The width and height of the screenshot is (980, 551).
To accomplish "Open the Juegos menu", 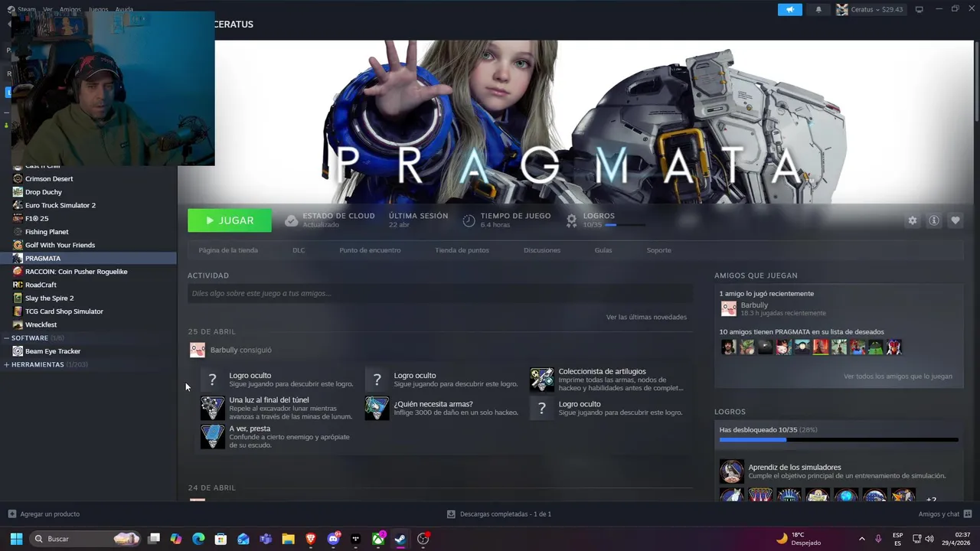I will click(98, 9).
